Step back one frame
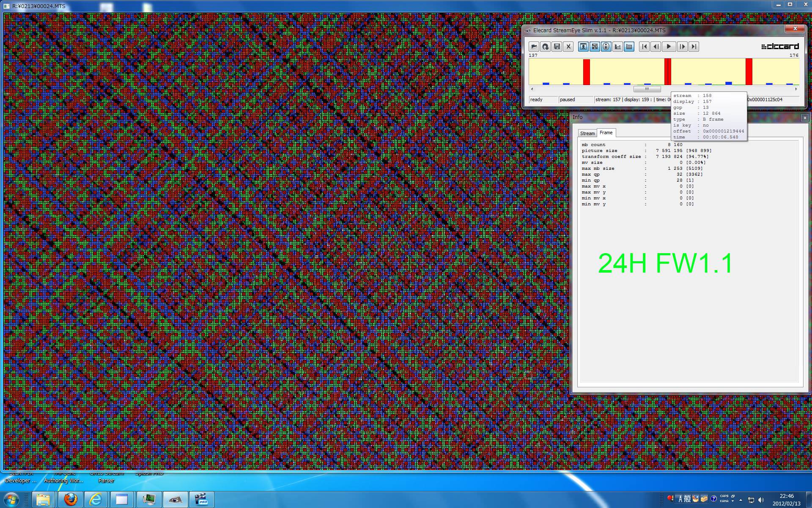Viewport: 812px width, 508px height. click(656, 47)
